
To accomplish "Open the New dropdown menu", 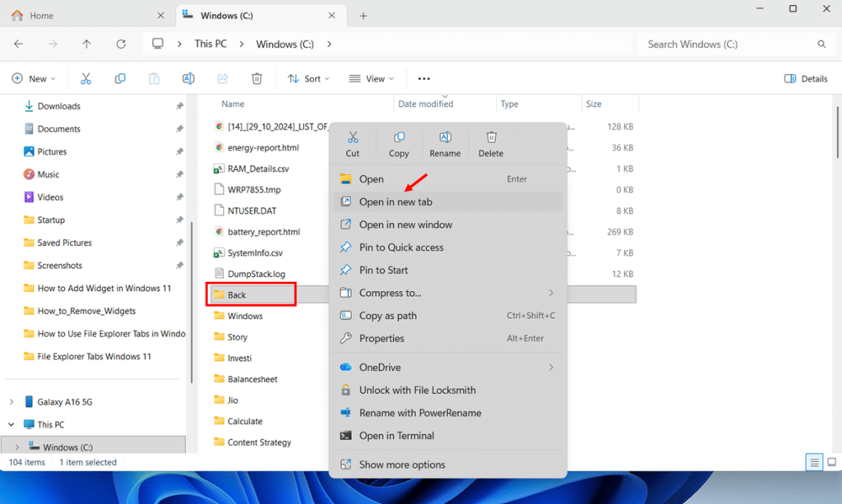I will (x=33, y=79).
